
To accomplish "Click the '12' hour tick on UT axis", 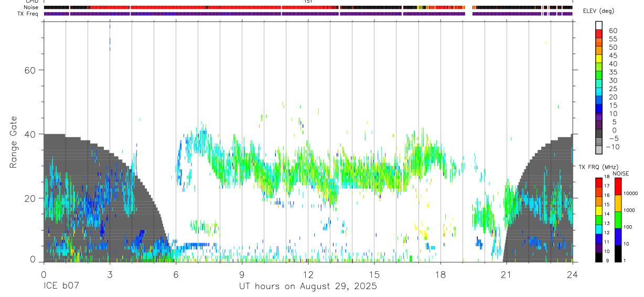I will coord(308,274).
